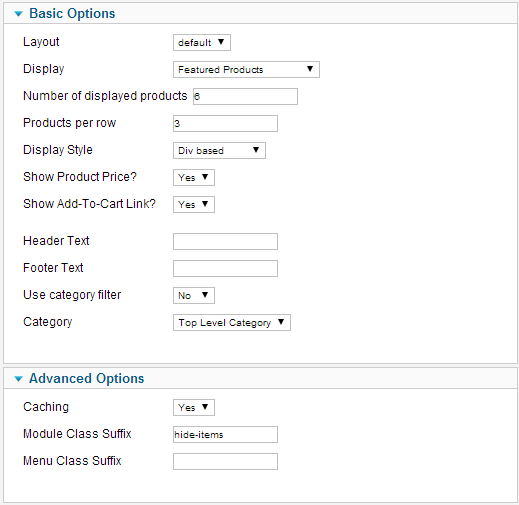Click the Header Text label
Image resolution: width=519 pixels, height=505 pixels.
point(56,241)
